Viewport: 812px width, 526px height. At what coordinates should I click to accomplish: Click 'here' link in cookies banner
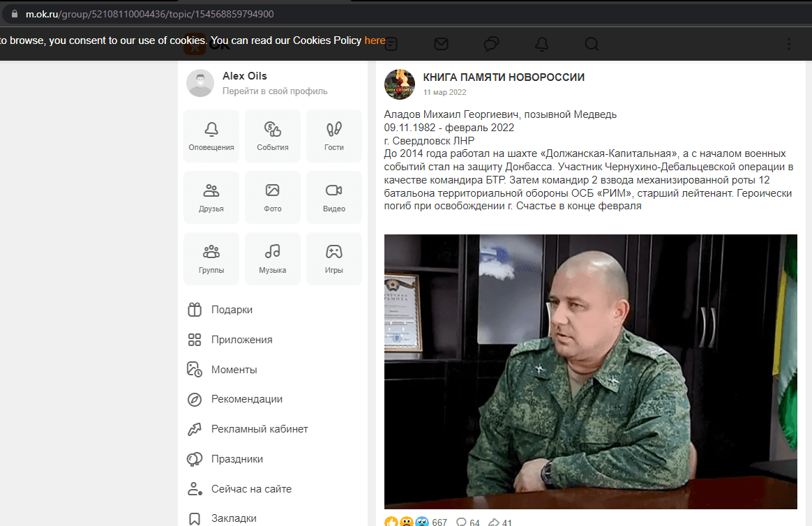(x=375, y=40)
